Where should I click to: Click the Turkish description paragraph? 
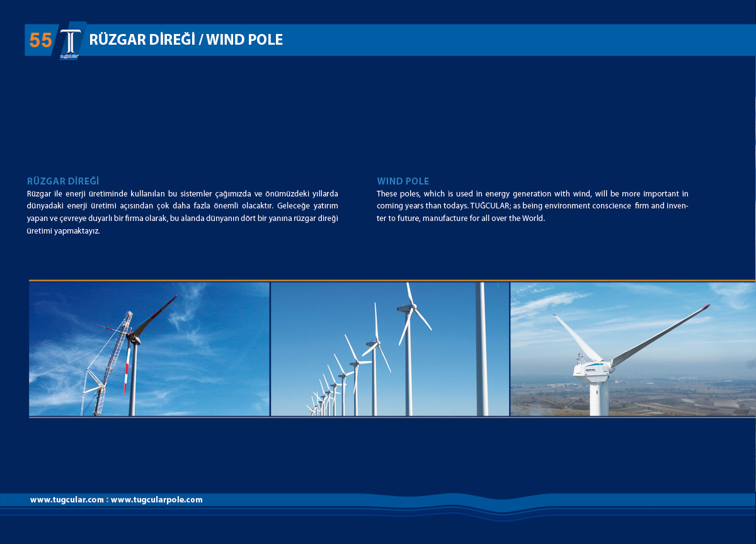pos(183,212)
